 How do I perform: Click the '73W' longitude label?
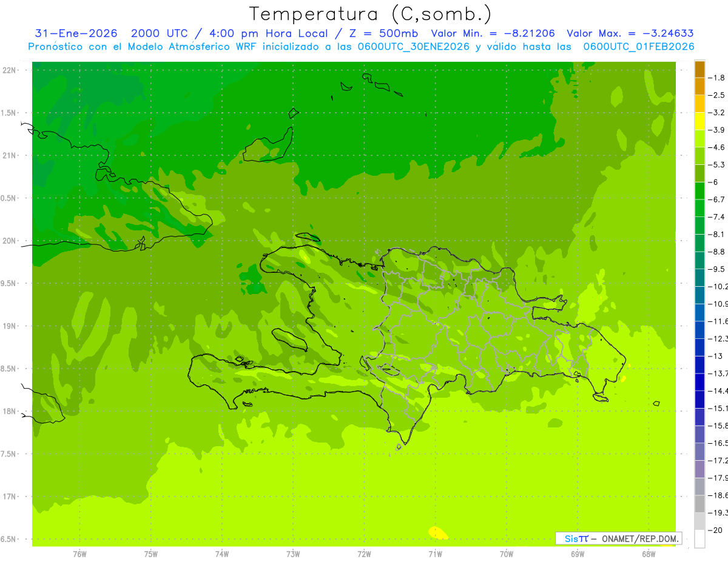pyautogui.click(x=293, y=554)
